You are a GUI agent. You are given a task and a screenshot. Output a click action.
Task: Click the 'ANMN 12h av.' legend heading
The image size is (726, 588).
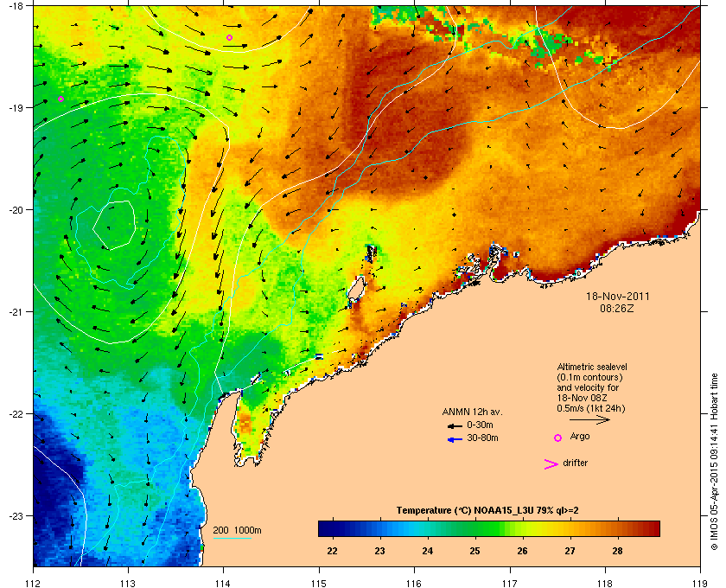pyautogui.click(x=472, y=412)
